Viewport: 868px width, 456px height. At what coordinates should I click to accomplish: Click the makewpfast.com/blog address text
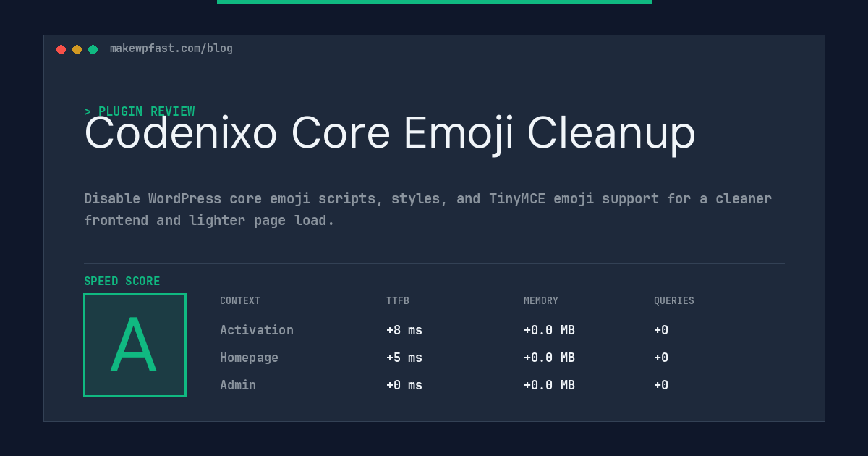[171, 48]
